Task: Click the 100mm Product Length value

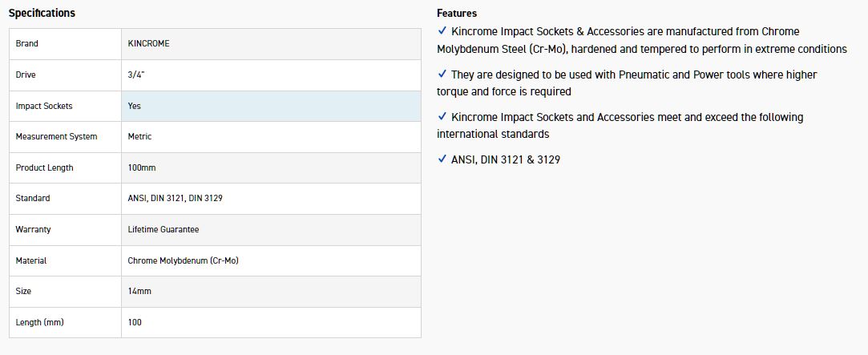Action: click(142, 167)
